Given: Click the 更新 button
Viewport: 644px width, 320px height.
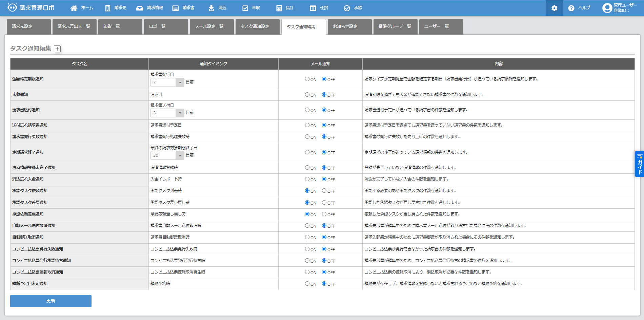Looking at the screenshot, I should [50, 301].
